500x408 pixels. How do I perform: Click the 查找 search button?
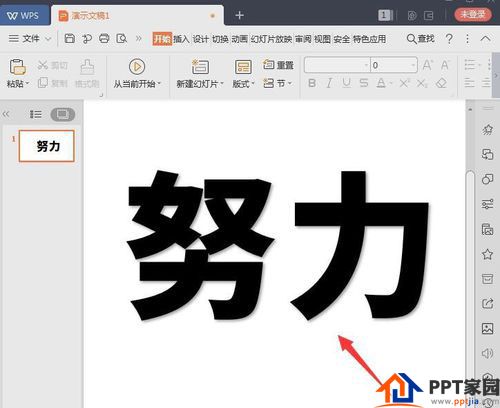point(421,39)
